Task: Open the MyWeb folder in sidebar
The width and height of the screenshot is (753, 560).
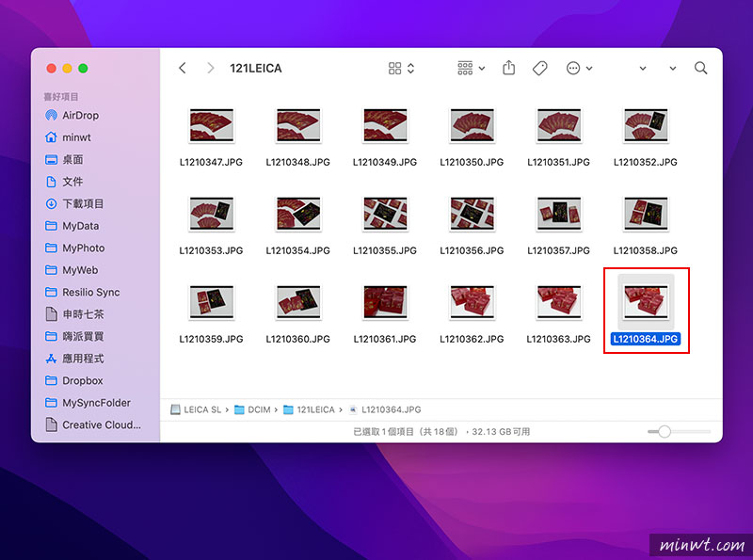Action: coord(72,270)
